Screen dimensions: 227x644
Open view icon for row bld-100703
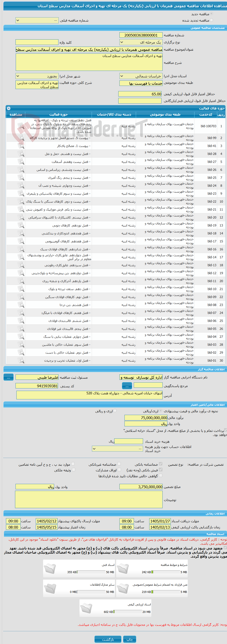21,126
